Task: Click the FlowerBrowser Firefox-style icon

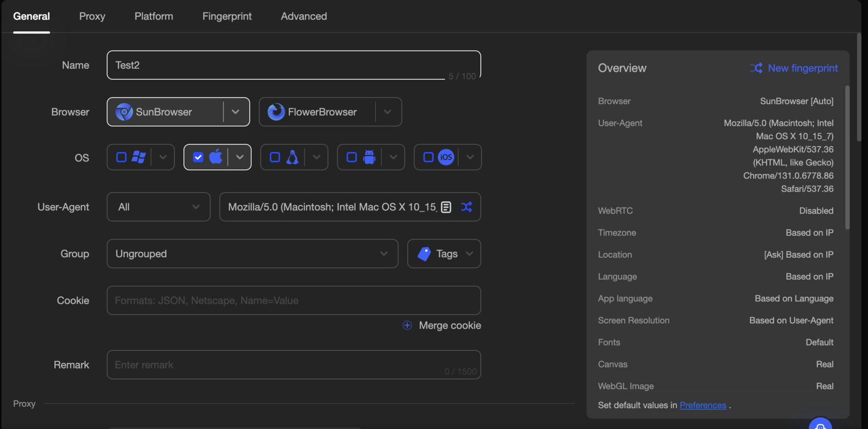Action: click(x=276, y=112)
